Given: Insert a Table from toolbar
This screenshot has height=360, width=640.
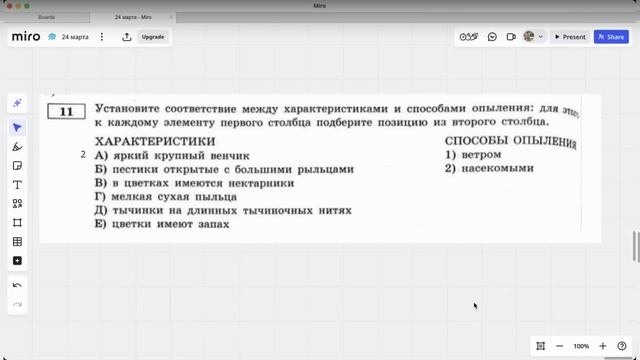Looking at the screenshot, I should 17,242.
